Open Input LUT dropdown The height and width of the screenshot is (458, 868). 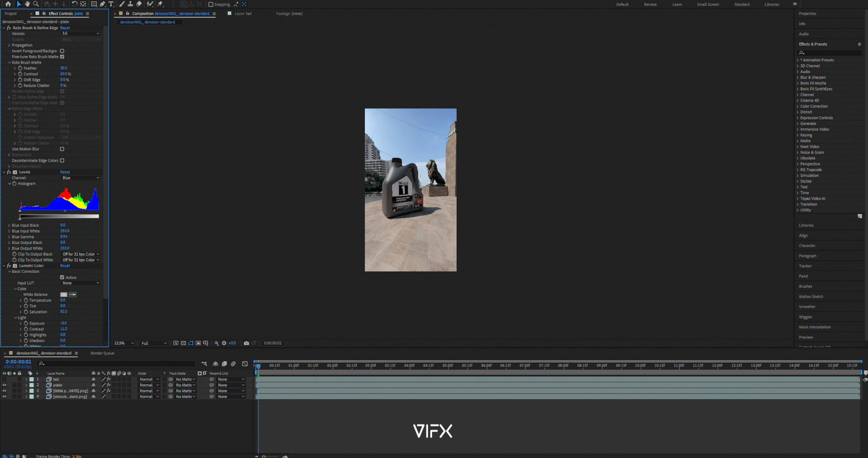point(80,283)
